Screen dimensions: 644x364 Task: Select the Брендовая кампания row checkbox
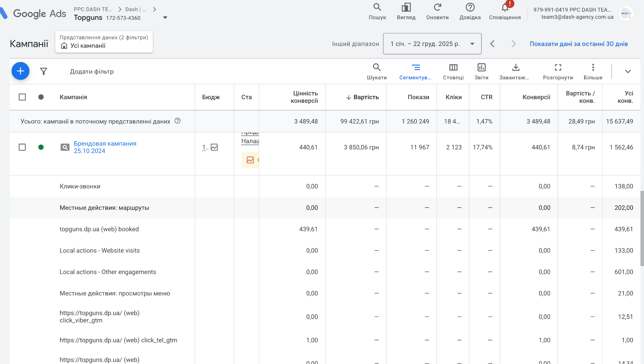point(22,147)
